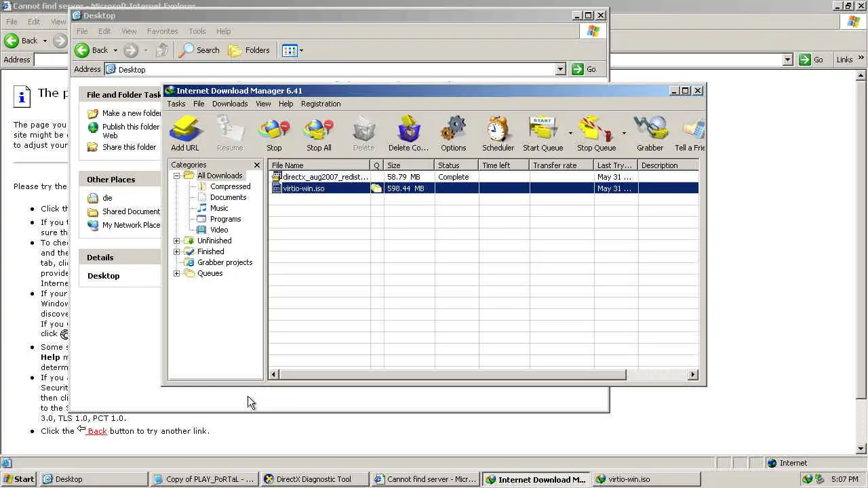The height and width of the screenshot is (488, 868).
Task: Expand the Queues category node
Action: 177,273
